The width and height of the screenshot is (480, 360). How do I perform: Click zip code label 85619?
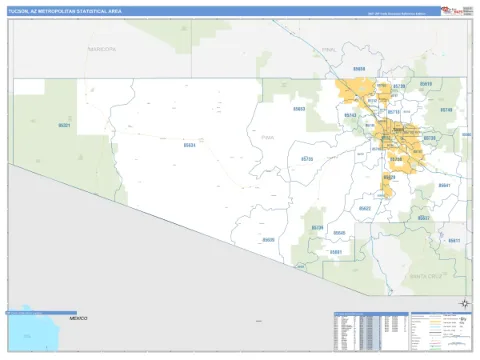point(426,84)
